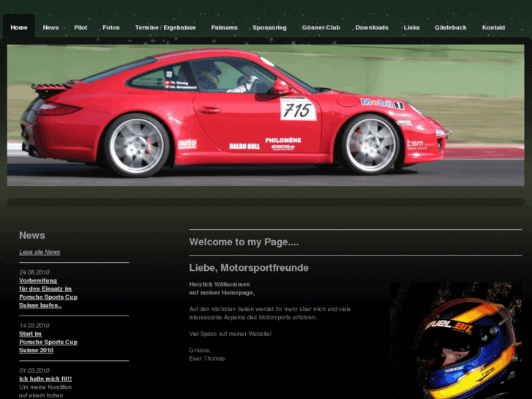Go to the News menu item

pyautogui.click(x=50, y=28)
